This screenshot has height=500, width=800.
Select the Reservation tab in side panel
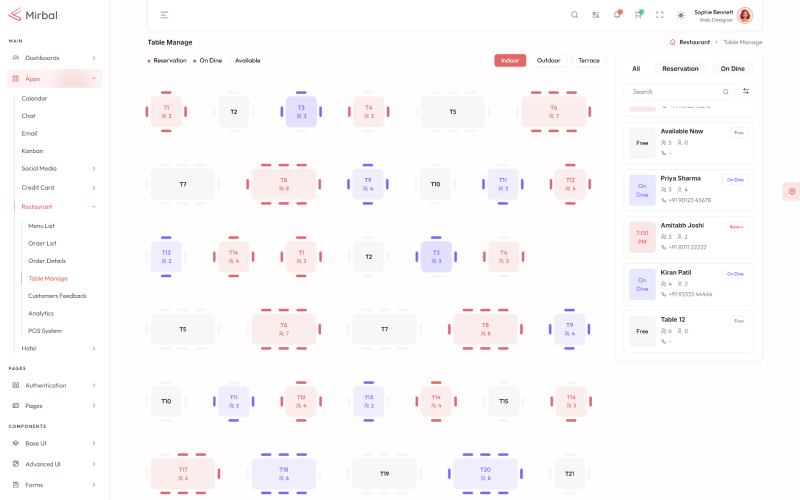[680, 69]
